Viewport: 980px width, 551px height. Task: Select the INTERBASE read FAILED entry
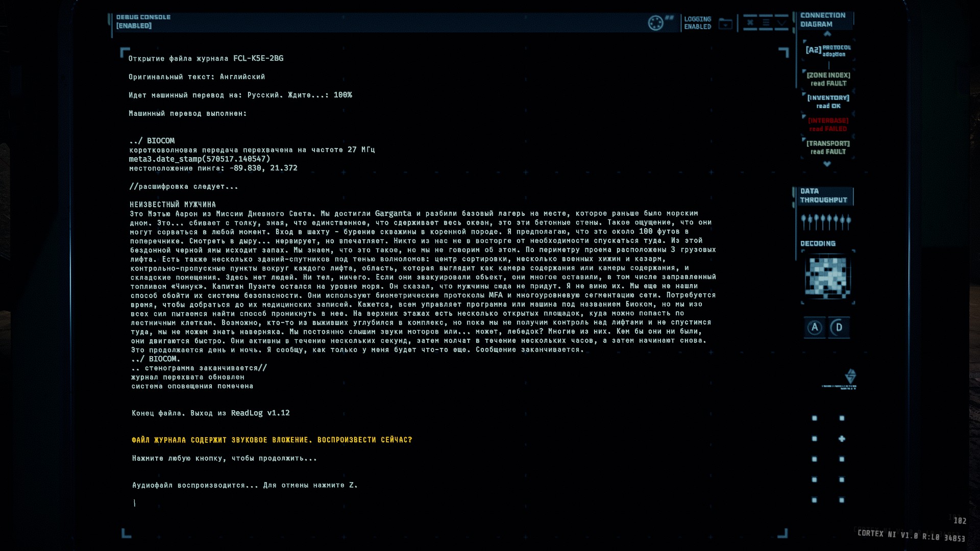tap(828, 124)
